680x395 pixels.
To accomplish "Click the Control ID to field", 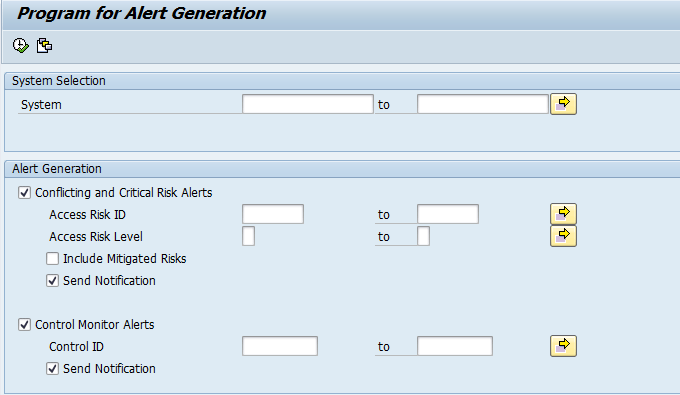I will (x=455, y=346).
